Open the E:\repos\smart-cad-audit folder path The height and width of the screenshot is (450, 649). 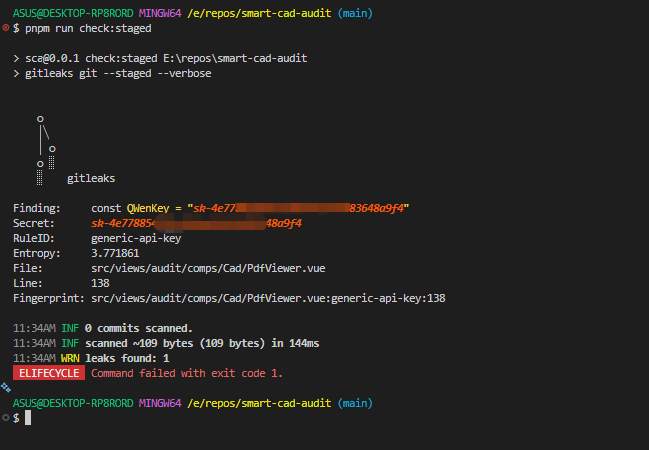[235, 58]
